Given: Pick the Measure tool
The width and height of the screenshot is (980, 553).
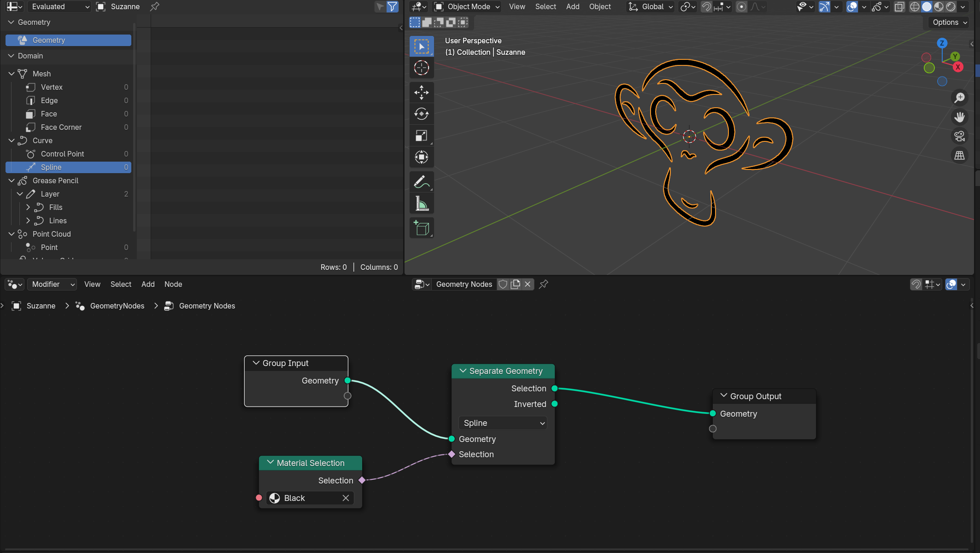Looking at the screenshot, I should [421, 203].
